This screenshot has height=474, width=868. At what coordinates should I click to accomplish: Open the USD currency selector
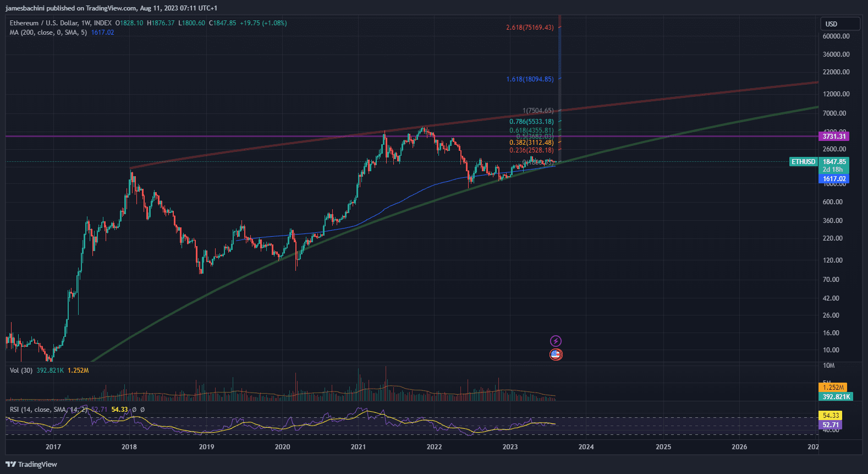click(840, 24)
